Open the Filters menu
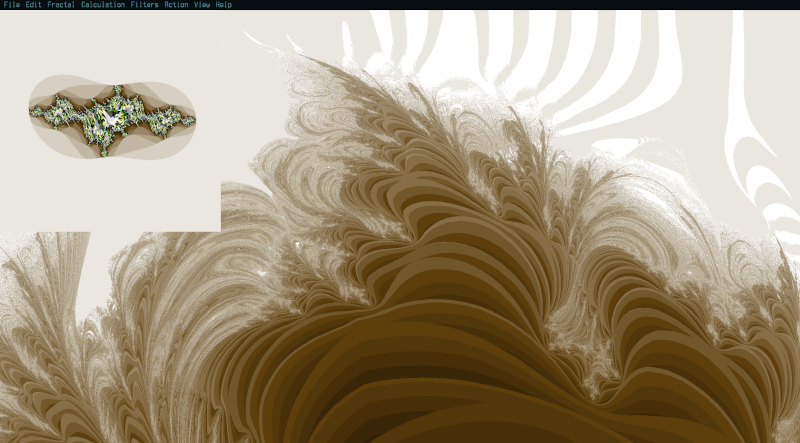The height and width of the screenshot is (443, 800). click(144, 5)
